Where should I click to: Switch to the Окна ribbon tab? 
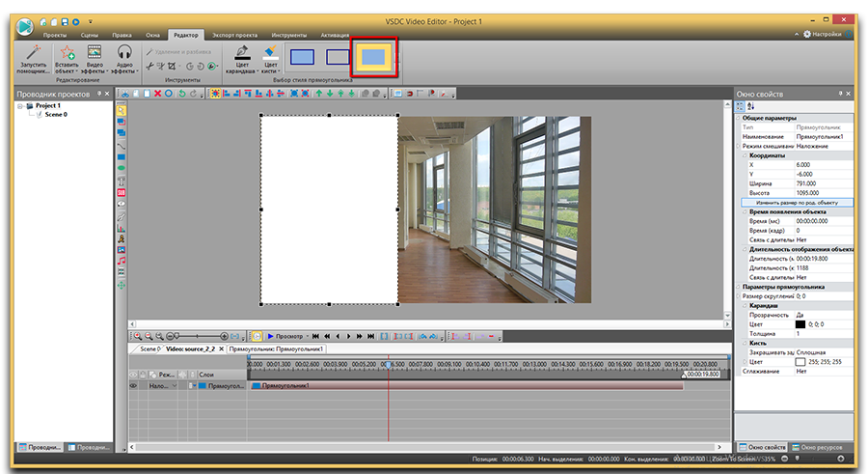152,35
